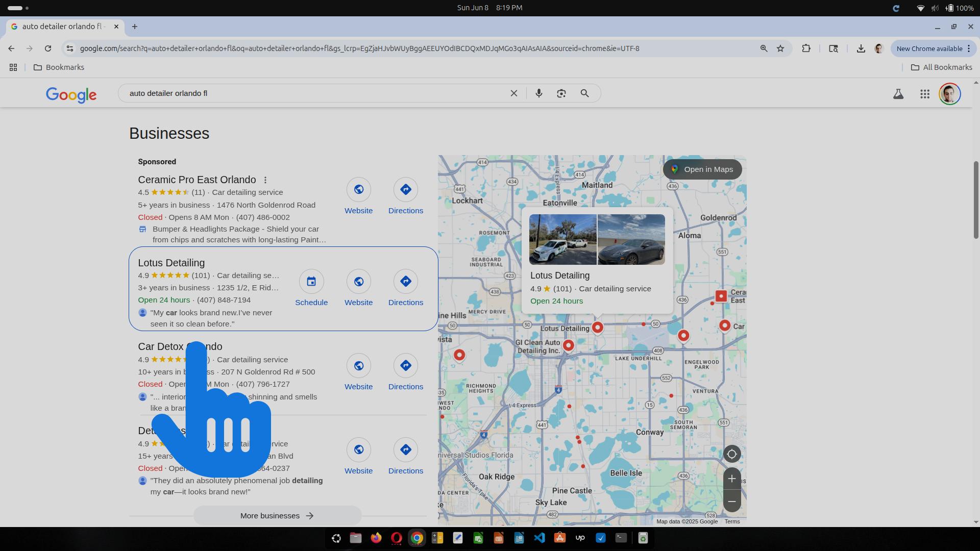Open the Google apps grid
This screenshot has height=551, width=980.
point(924,94)
